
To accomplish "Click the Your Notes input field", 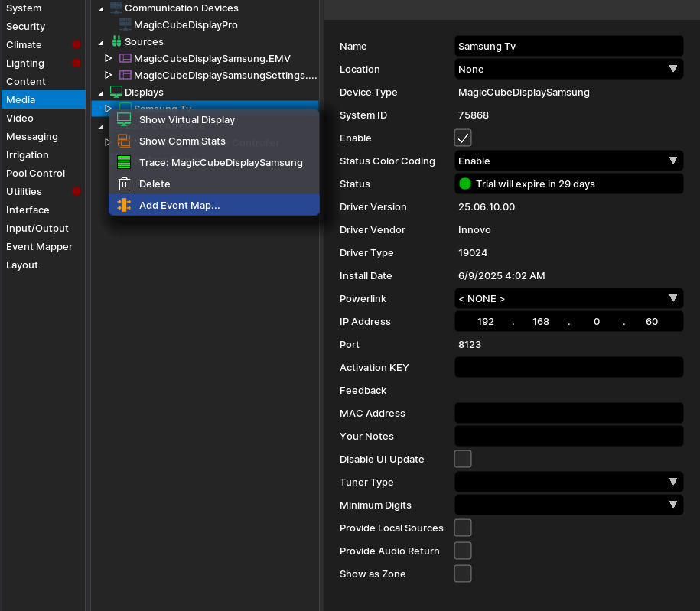I will (x=568, y=436).
